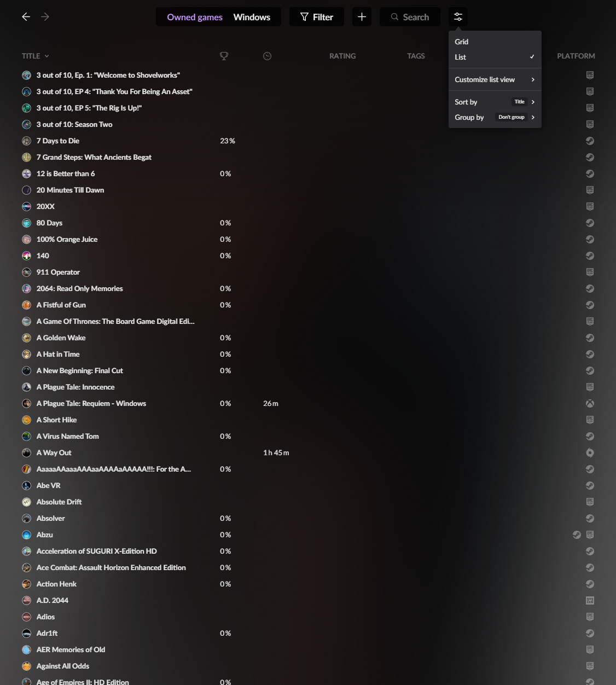Click the Steam icon in Abzu row
The height and width of the screenshot is (685, 616).
(x=577, y=535)
